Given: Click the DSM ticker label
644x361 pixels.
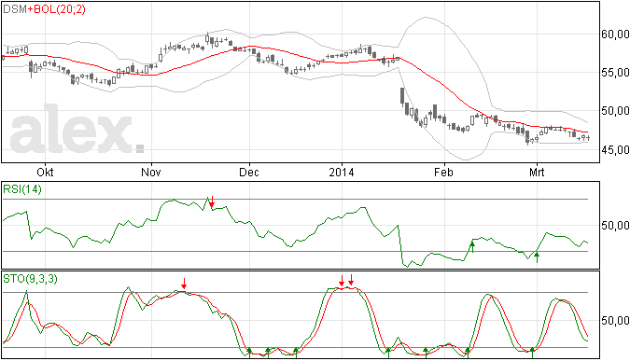Looking at the screenshot, I should coord(15,9).
